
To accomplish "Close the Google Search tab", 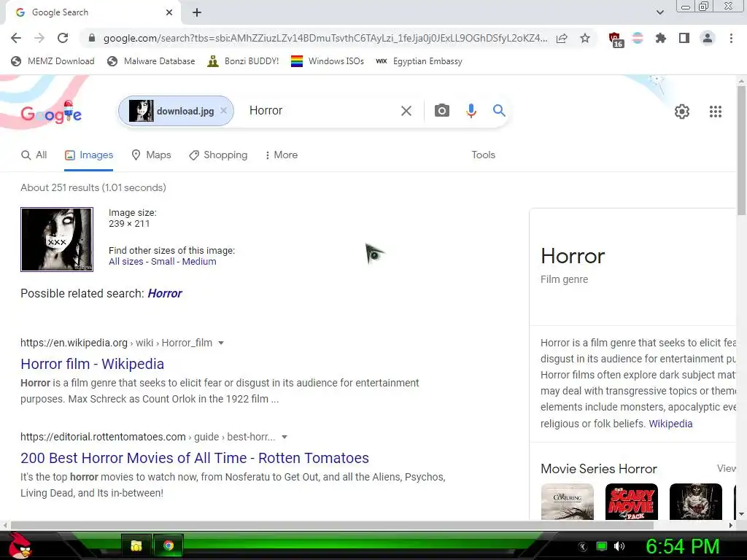I will click(169, 12).
